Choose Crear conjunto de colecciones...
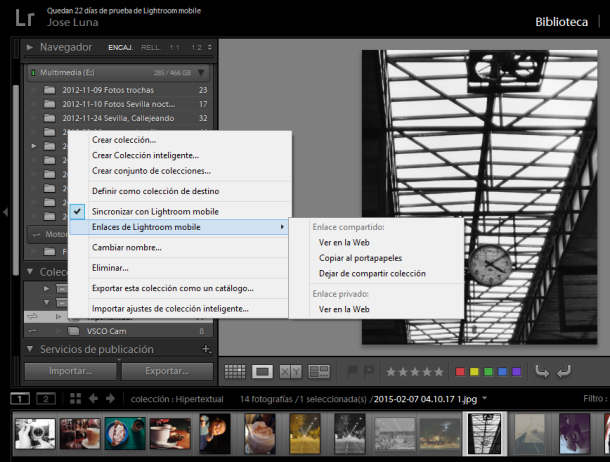Image resolution: width=610 pixels, height=462 pixels. [x=151, y=171]
